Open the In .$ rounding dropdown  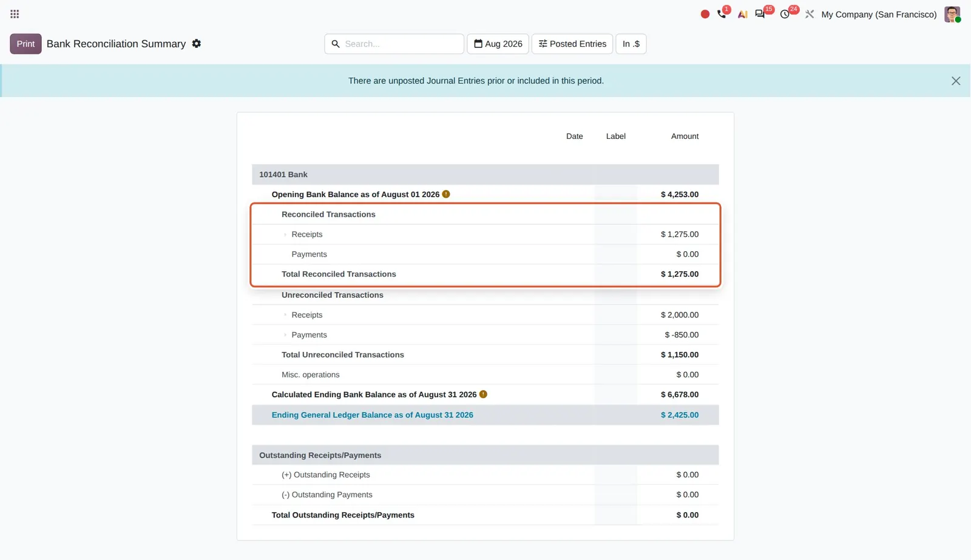pyautogui.click(x=631, y=44)
